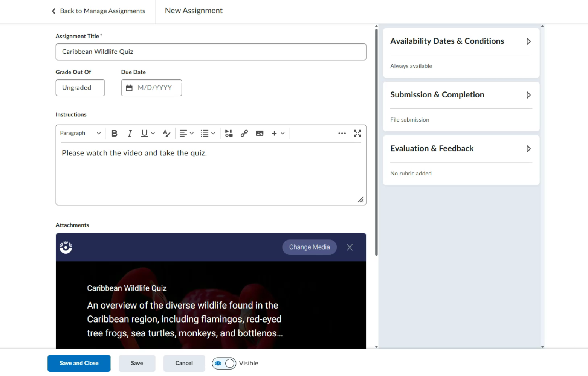Cancel the new assignment
Screen dimensions: 588x376
[x=184, y=363]
